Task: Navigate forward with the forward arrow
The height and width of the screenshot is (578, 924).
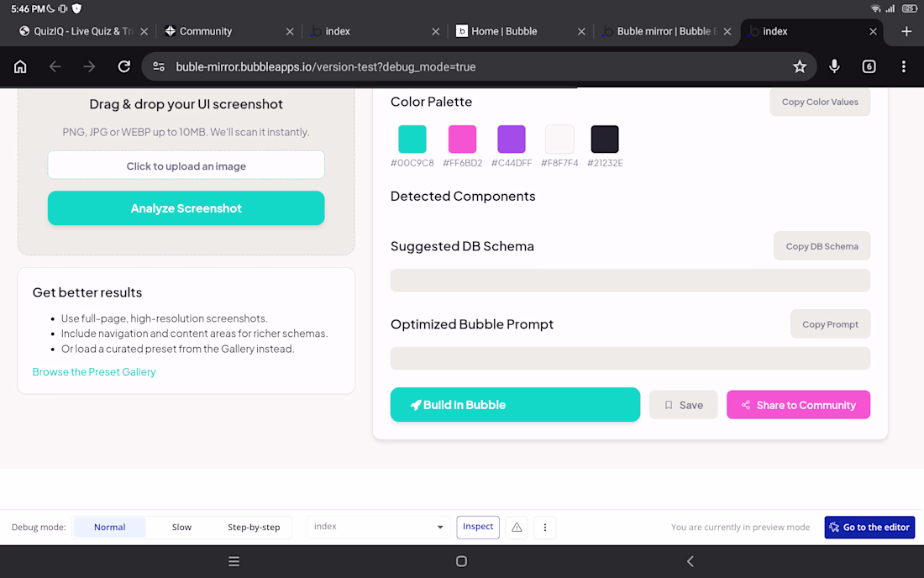Action: (x=89, y=66)
